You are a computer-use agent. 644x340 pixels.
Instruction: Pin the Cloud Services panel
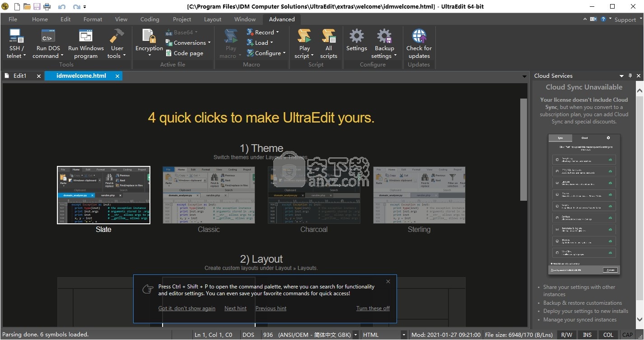click(630, 76)
